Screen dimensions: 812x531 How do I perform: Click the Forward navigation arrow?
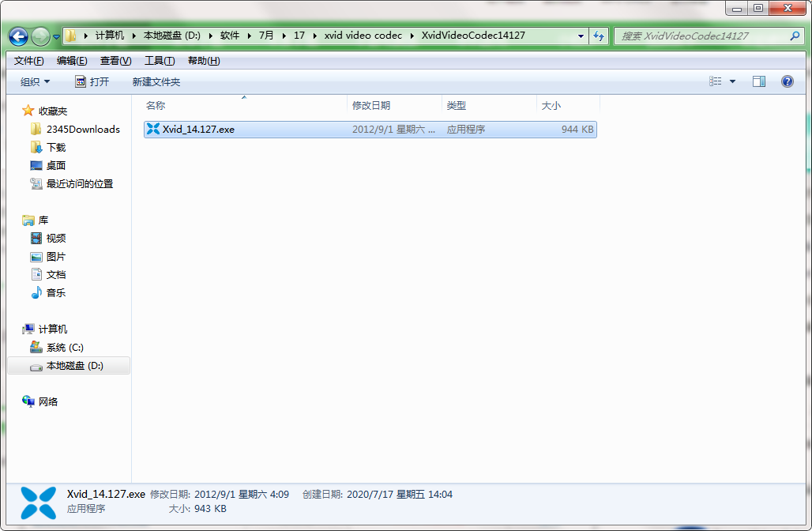pos(40,36)
